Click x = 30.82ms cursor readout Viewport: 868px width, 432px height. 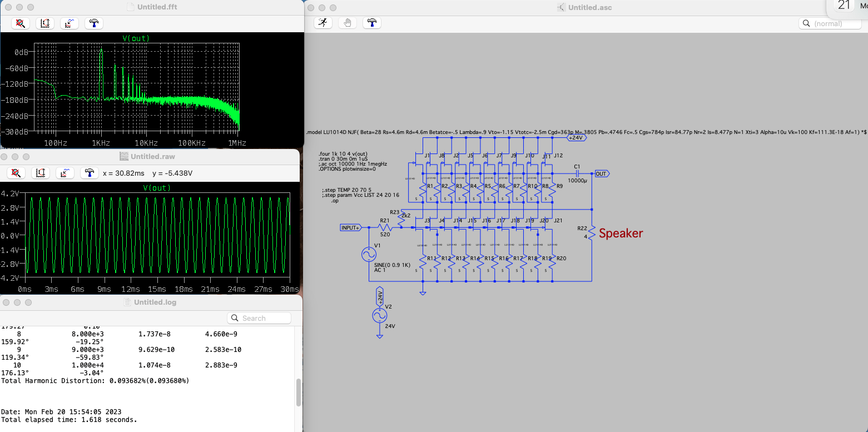(x=125, y=173)
